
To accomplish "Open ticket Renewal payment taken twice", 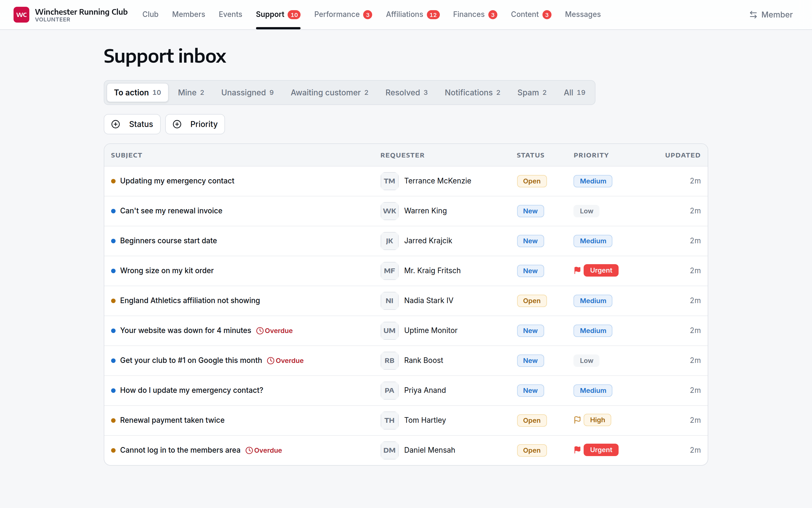I will click(x=172, y=420).
